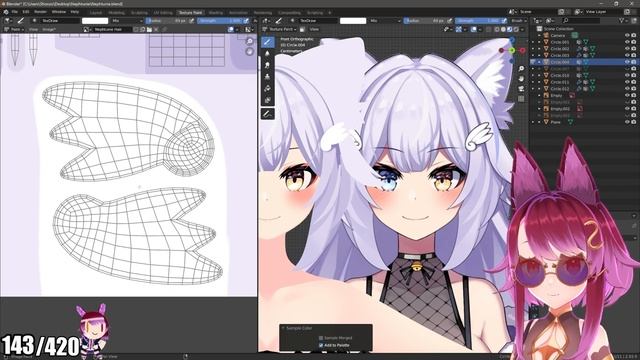The width and height of the screenshot is (640, 360).
Task: Select solid shading mode in viewport header
Action: pos(503,29)
